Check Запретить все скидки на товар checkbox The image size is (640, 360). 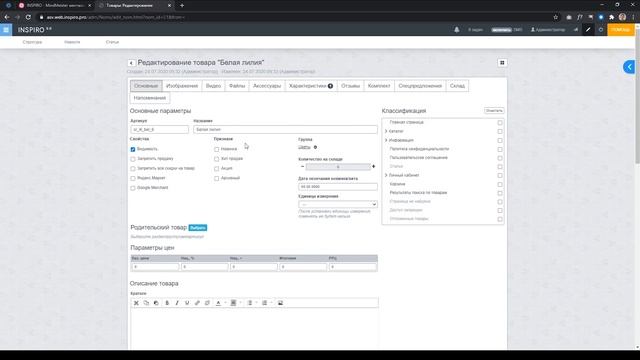(x=133, y=169)
